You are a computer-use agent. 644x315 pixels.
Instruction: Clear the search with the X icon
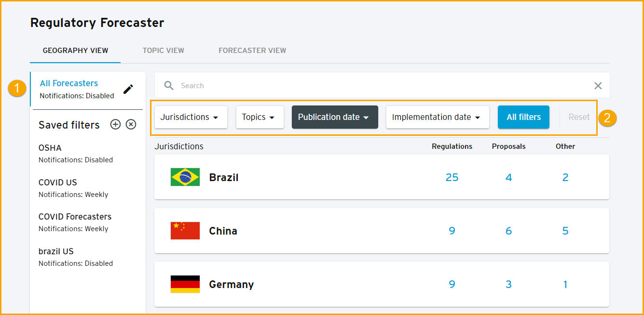(598, 86)
